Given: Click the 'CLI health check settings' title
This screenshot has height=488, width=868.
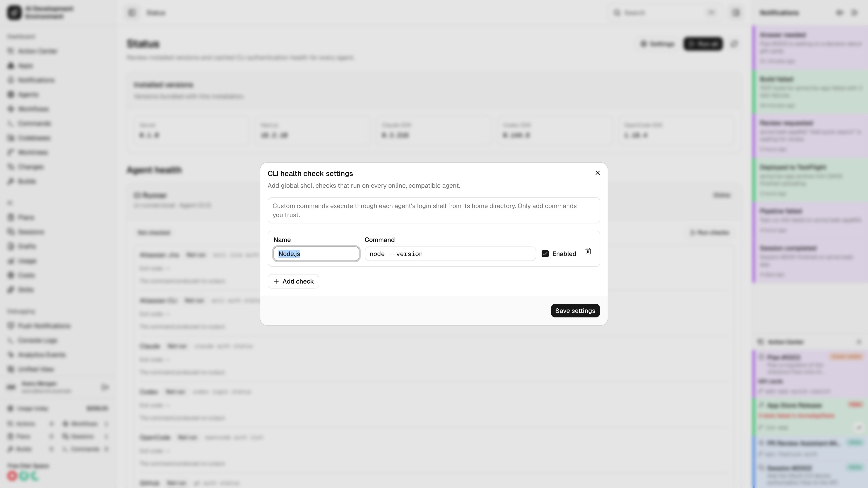Looking at the screenshot, I should click(x=310, y=174).
